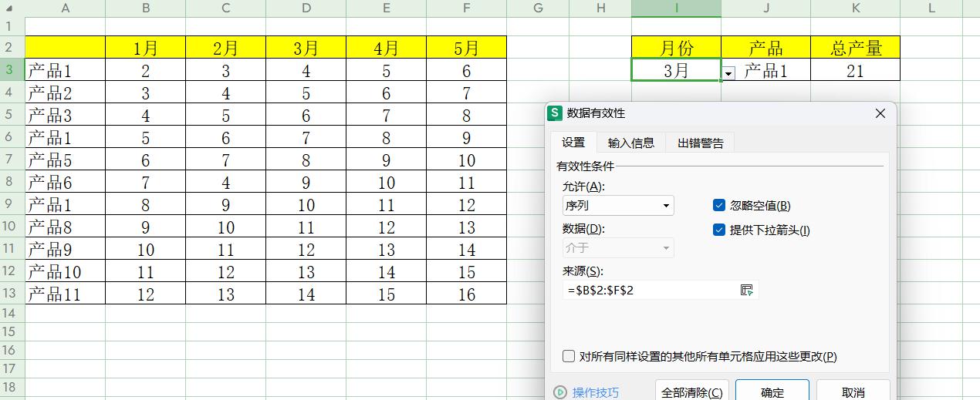The width and height of the screenshot is (980, 400).
Task: Open the 允许 dropdown showing 序列
Action: point(618,206)
